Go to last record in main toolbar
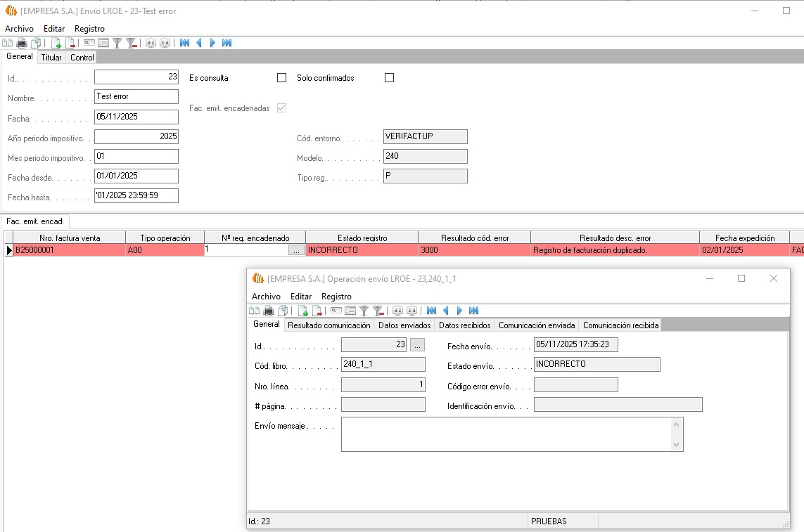804x532 pixels. [226, 43]
